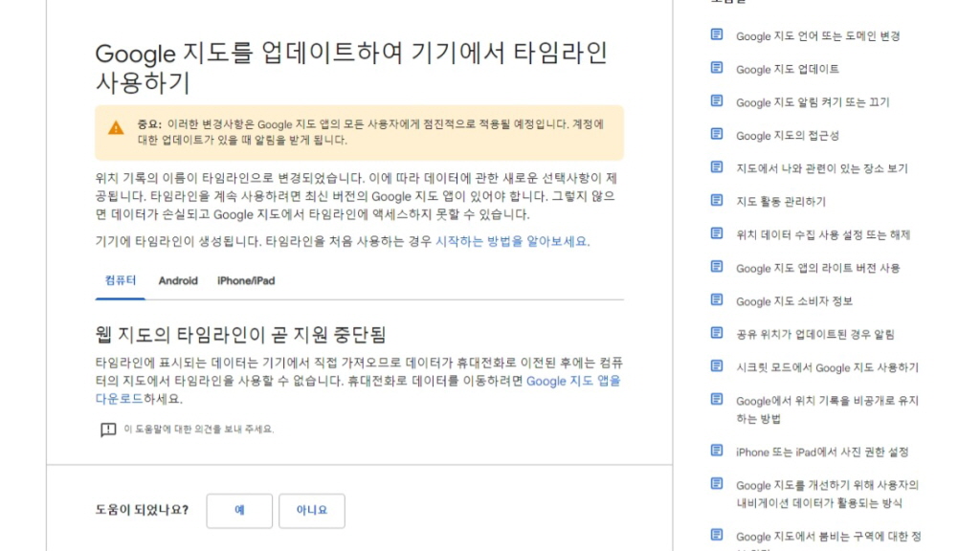
Task: Open the 지도 활동 관리하기 article
Action: (x=781, y=202)
